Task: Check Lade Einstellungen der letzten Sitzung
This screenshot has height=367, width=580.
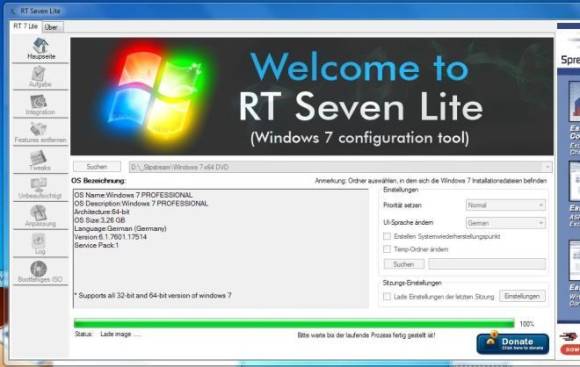Action: (387, 296)
